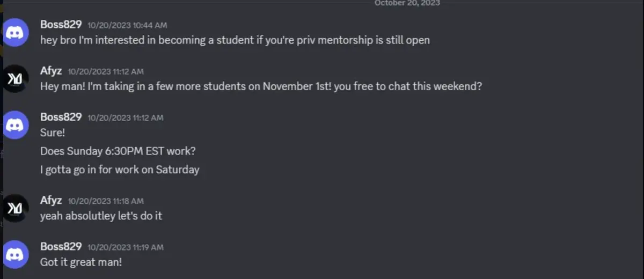Click the Afyz username on the 11:18 AM message
This screenshot has height=279, width=644.
[51, 200]
